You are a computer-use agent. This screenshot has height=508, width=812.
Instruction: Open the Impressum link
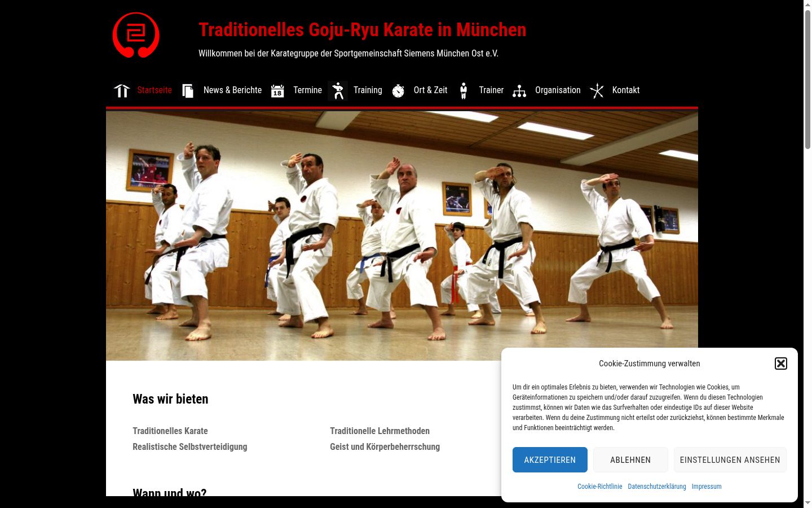[707, 487]
